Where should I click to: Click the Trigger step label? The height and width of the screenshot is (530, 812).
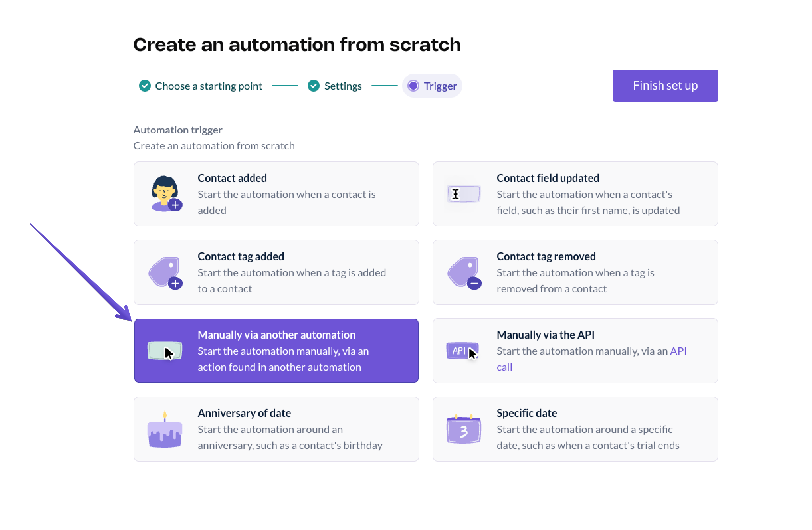[440, 86]
